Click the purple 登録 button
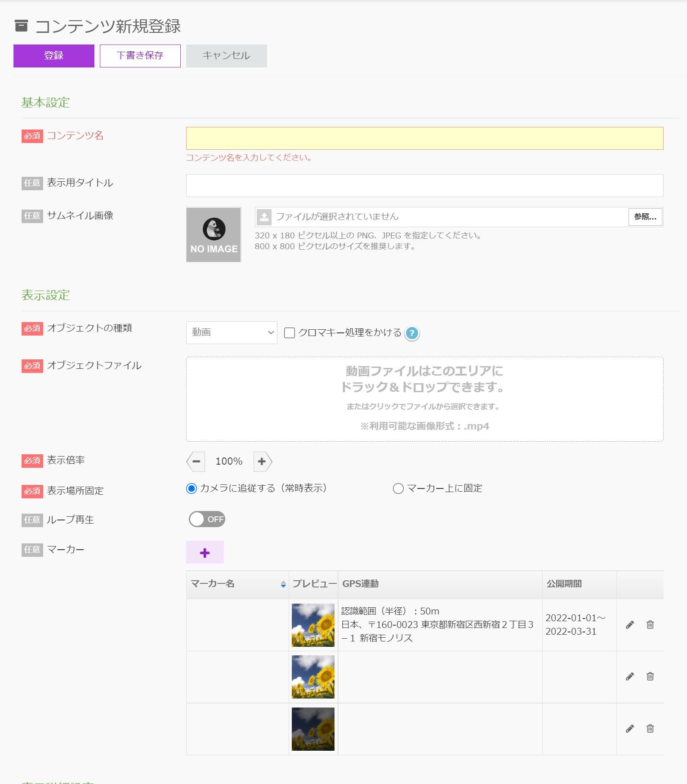 54,56
